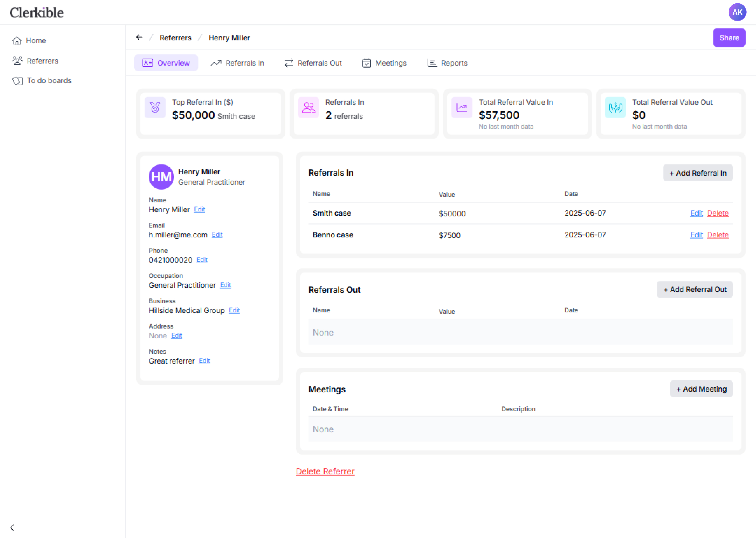
Task: Click the Top Referral In medal icon
Action: click(155, 107)
